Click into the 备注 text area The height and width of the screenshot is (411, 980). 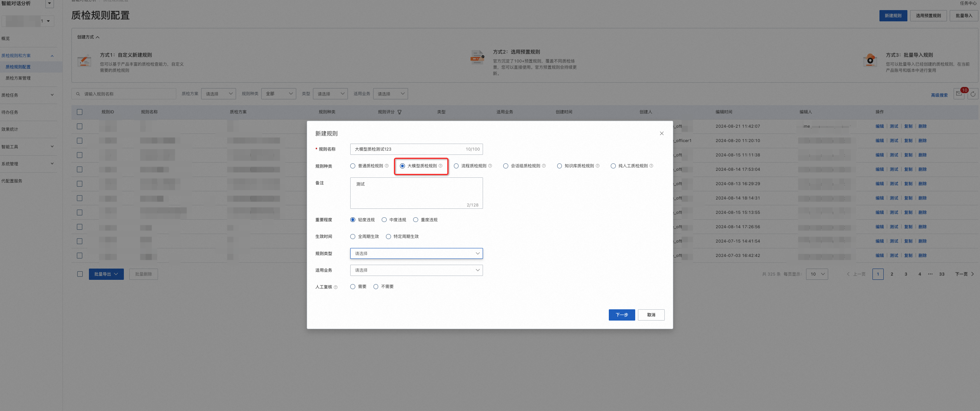(x=416, y=193)
